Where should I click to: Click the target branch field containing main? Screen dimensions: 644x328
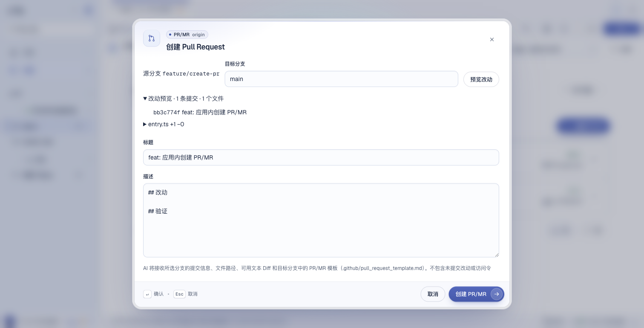(341, 79)
